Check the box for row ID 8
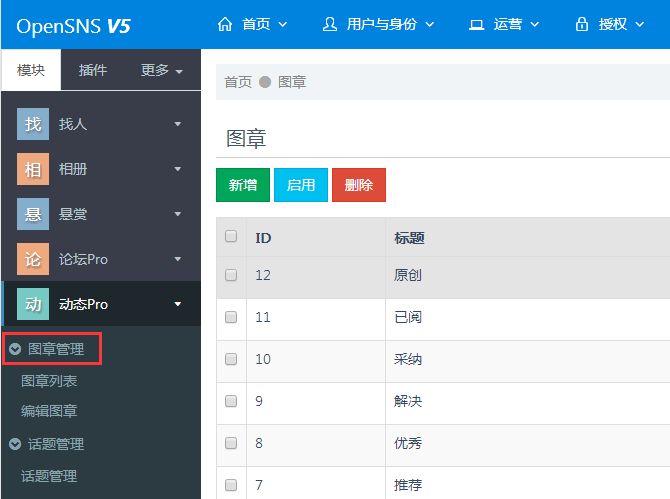This screenshot has width=670, height=499. coord(231,443)
